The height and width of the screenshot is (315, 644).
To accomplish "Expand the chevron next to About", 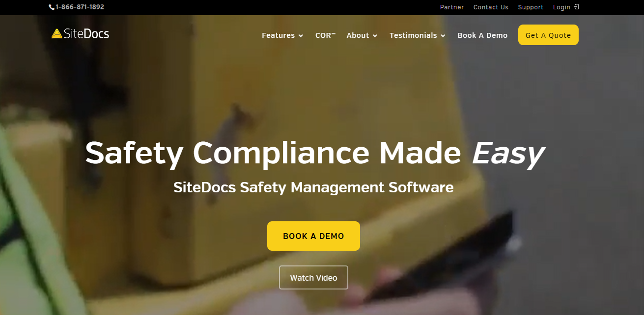I will (x=375, y=36).
